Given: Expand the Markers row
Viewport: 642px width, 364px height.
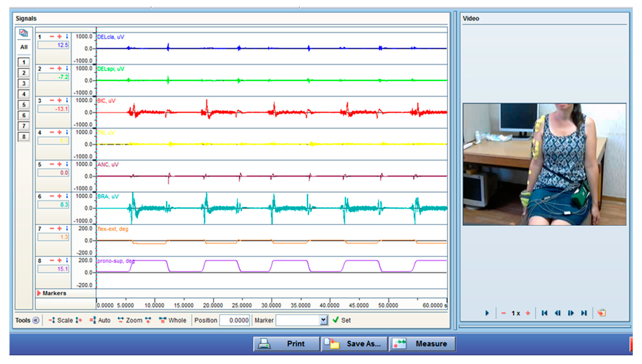Looking at the screenshot, I should [x=39, y=293].
